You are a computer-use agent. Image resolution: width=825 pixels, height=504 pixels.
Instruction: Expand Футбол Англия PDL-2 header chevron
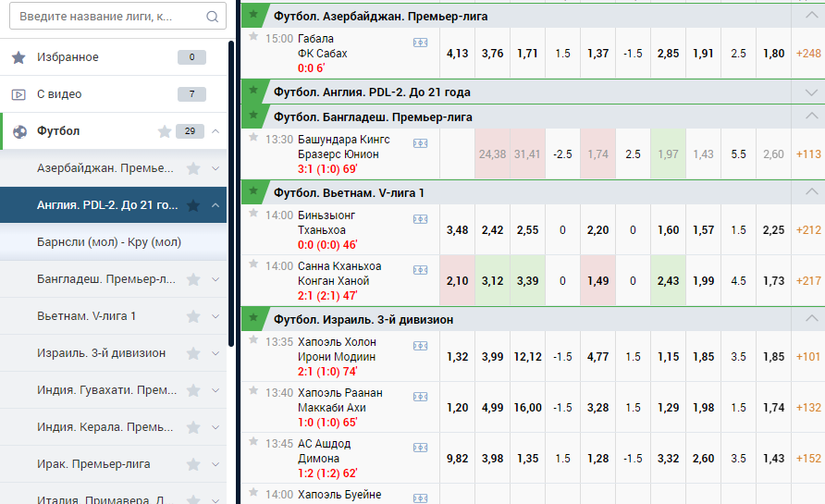tap(811, 92)
